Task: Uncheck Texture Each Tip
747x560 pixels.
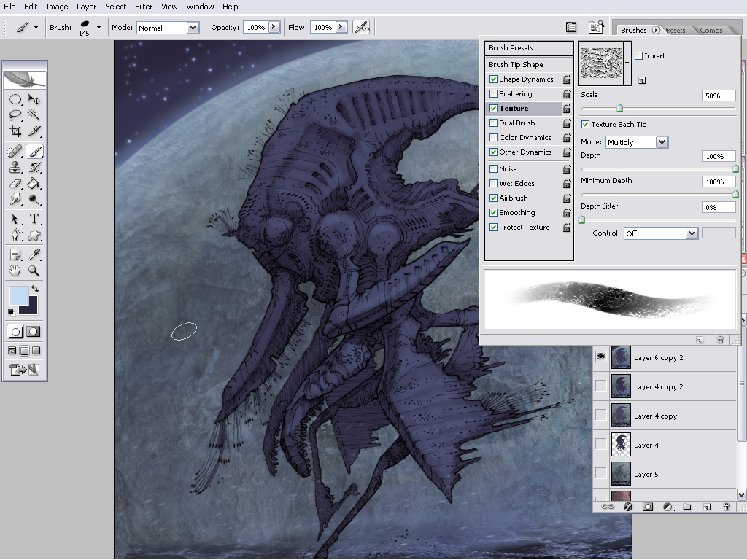Action: (586, 124)
